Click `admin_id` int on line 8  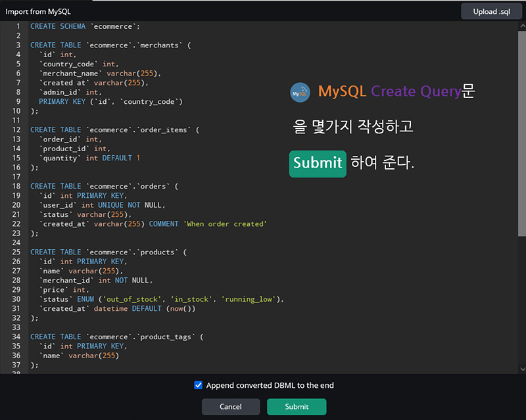pos(70,92)
